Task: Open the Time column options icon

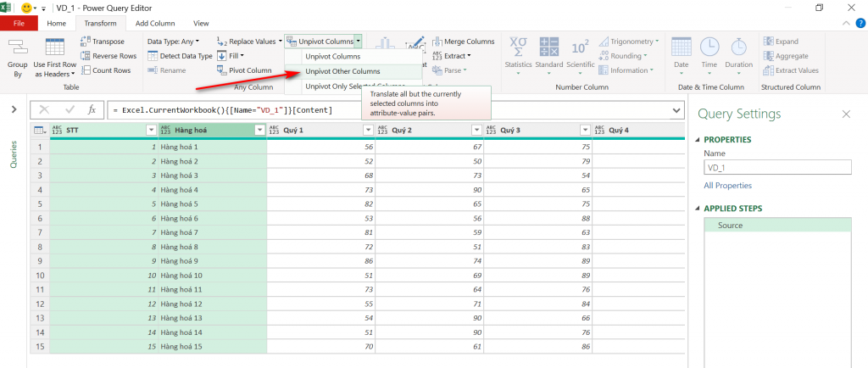Action: [709, 47]
